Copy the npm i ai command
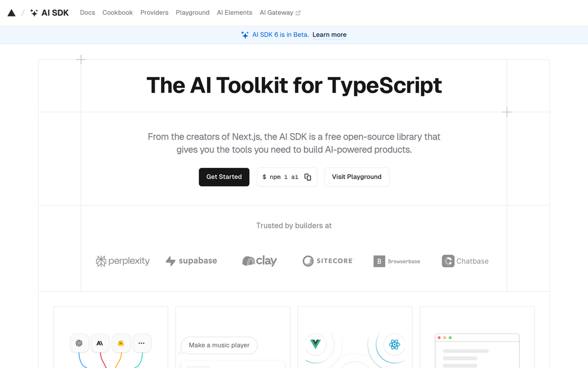The image size is (588, 368). (308, 177)
